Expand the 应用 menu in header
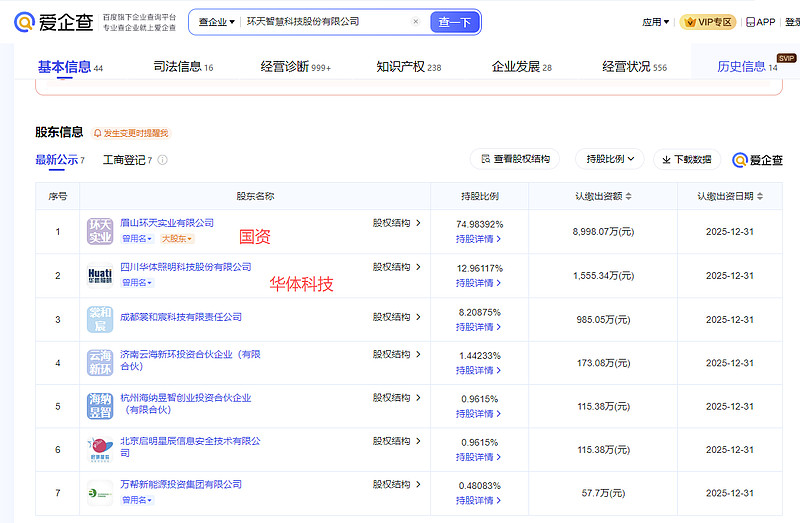This screenshot has height=523, width=800. [x=655, y=22]
